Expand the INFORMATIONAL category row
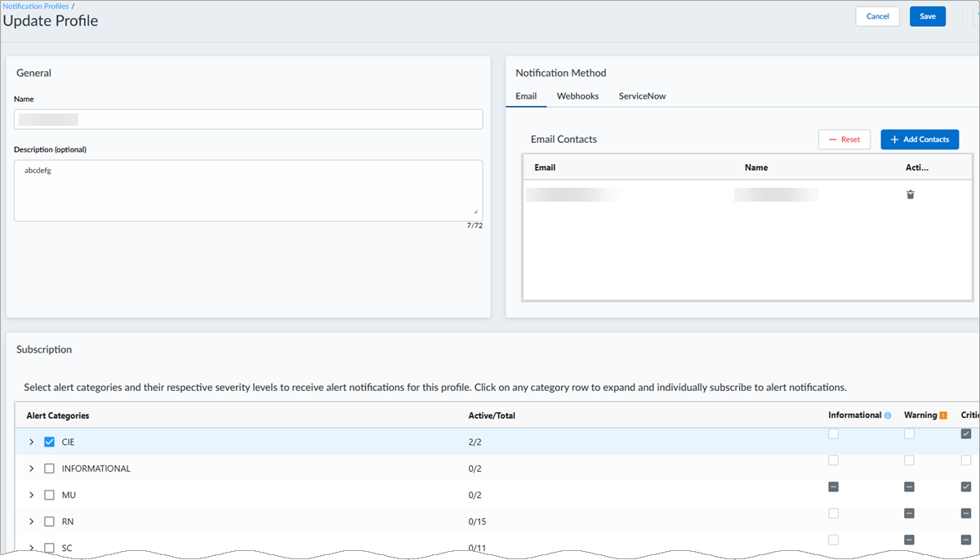 32,469
